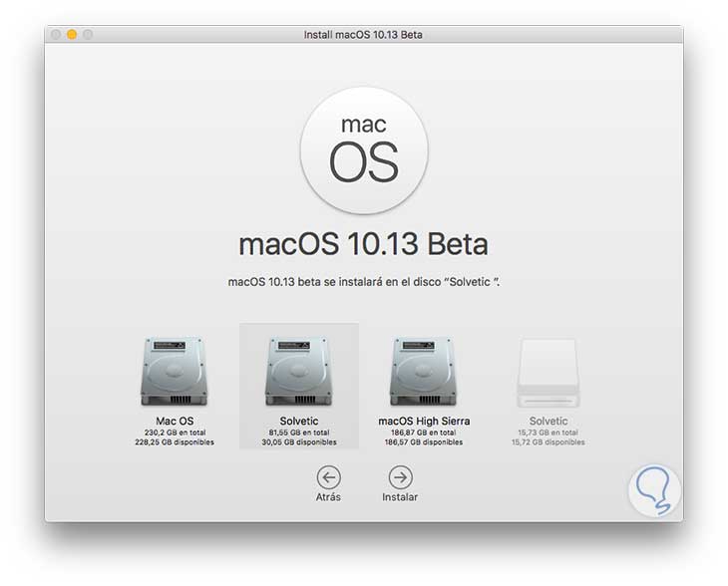Click the Instalar forward arrow icon
Screen dimensions: 728x586
tap(400, 477)
